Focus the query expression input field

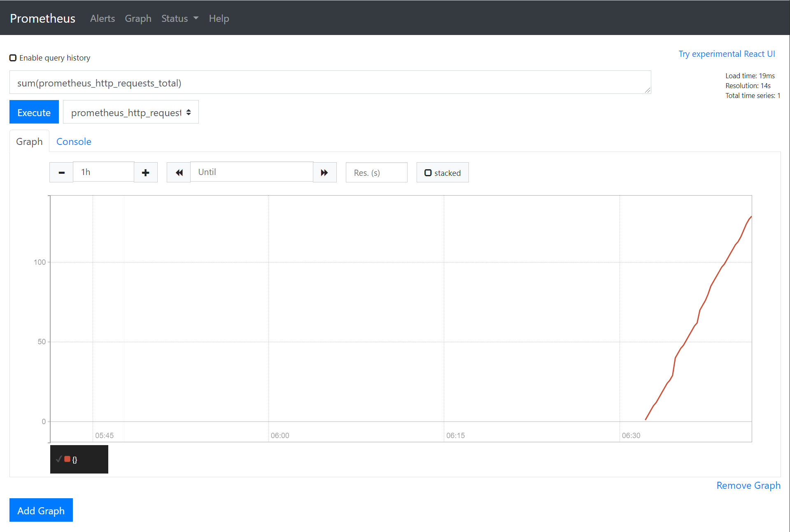click(330, 82)
